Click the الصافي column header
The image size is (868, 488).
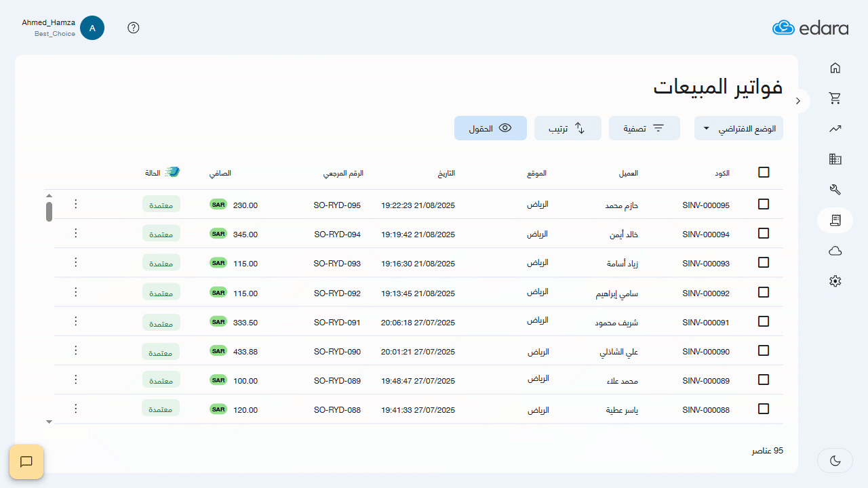(x=220, y=173)
